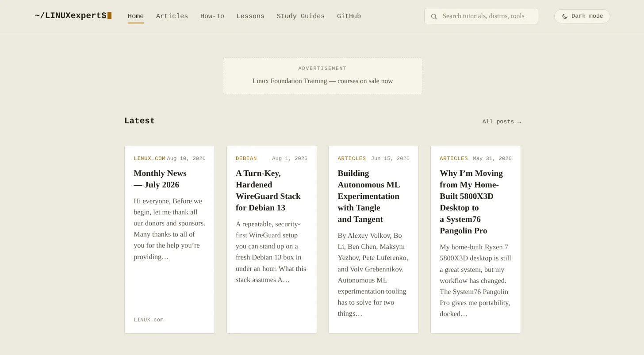644x355 pixels.
Task: Click the DEBIAN category tag
Action: [246, 158]
